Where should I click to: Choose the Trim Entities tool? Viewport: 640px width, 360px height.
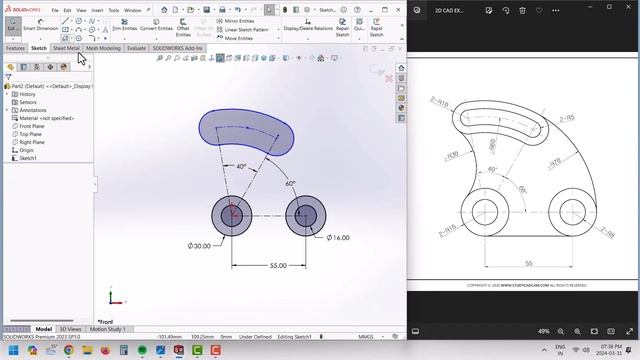tap(124, 25)
